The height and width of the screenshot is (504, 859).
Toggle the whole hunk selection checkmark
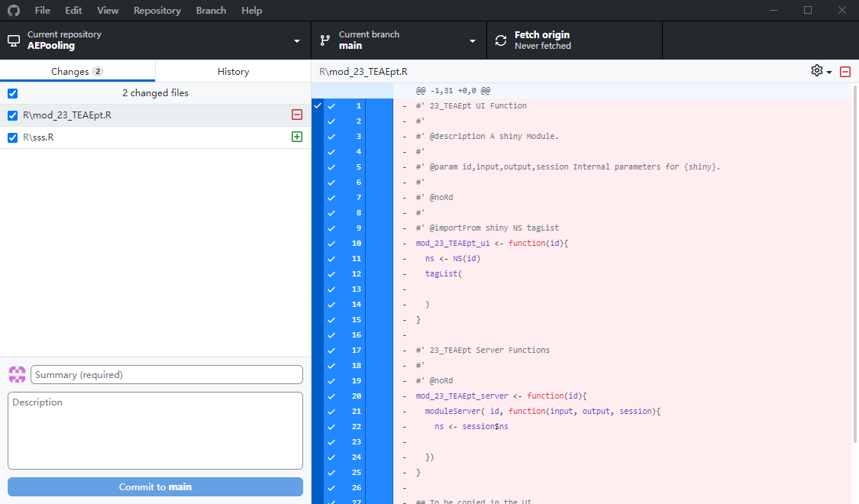318,105
